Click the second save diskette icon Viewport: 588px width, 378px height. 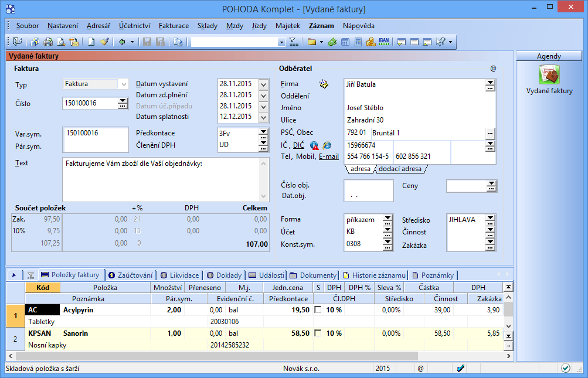(x=160, y=42)
